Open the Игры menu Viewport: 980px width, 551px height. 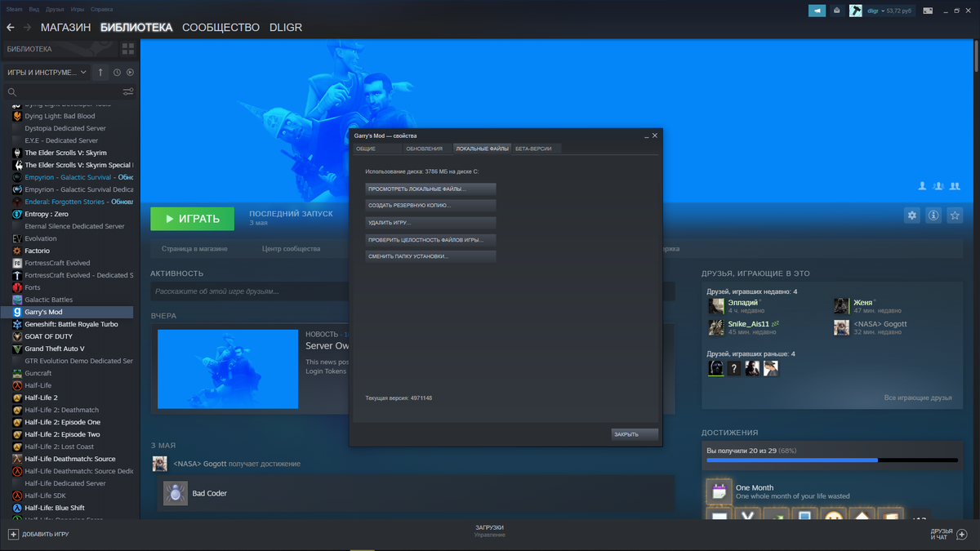tap(78, 9)
